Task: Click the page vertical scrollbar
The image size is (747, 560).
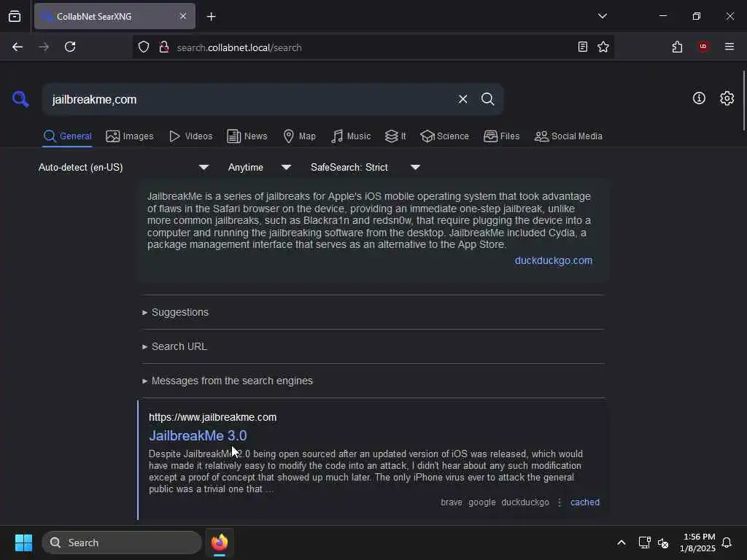Action: [743, 100]
